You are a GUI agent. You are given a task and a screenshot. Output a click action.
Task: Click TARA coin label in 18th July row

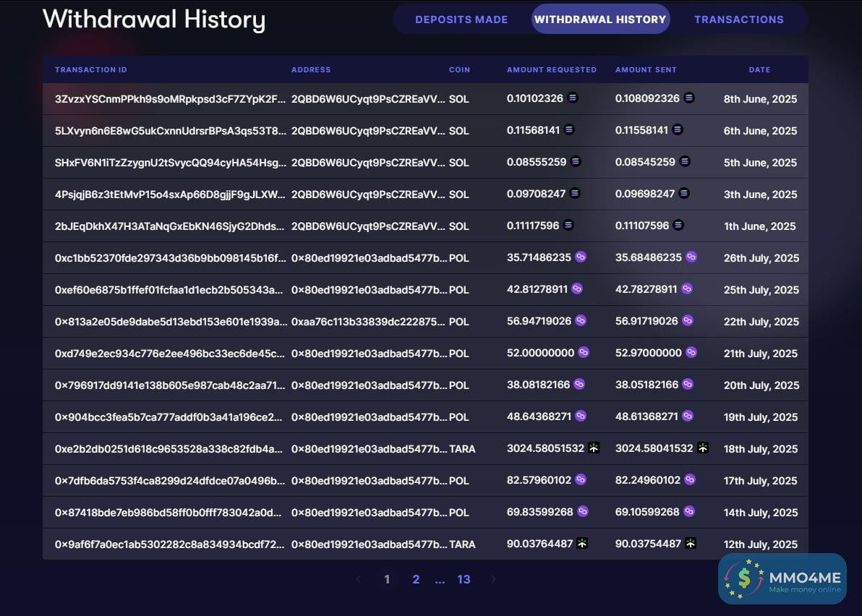pyautogui.click(x=462, y=449)
